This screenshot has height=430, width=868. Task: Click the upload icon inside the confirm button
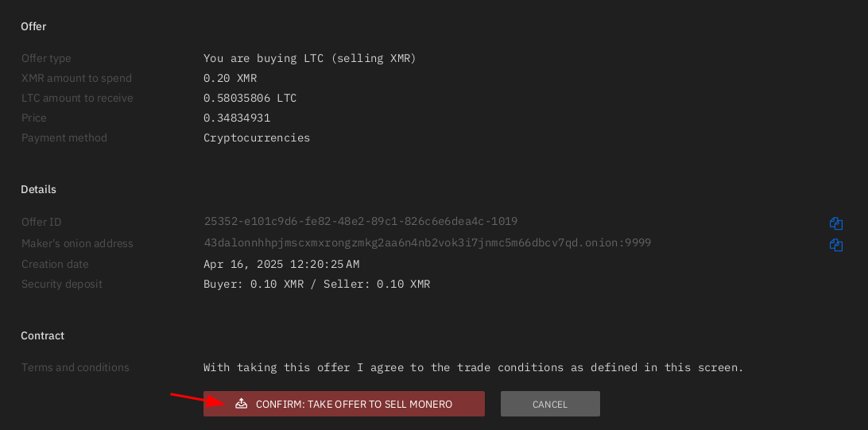coord(241,404)
